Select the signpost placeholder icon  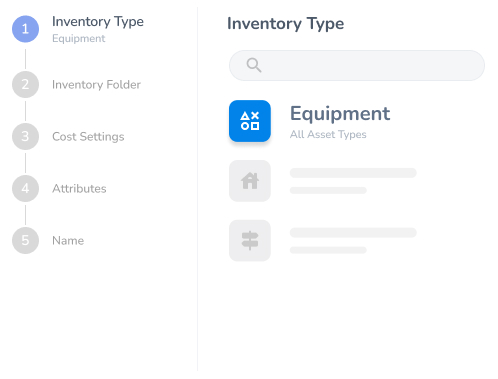tap(250, 240)
